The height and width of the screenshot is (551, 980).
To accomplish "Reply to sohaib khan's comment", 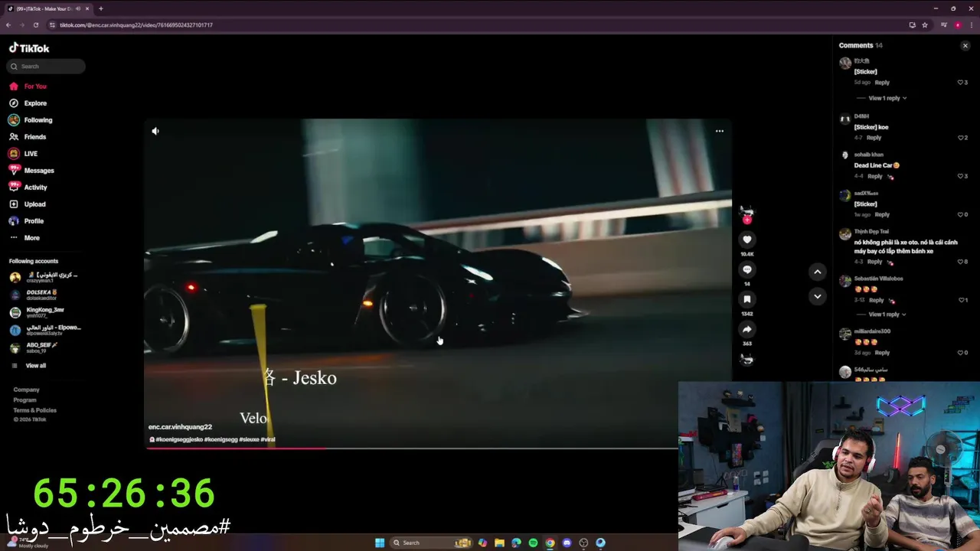I will [x=875, y=176].
